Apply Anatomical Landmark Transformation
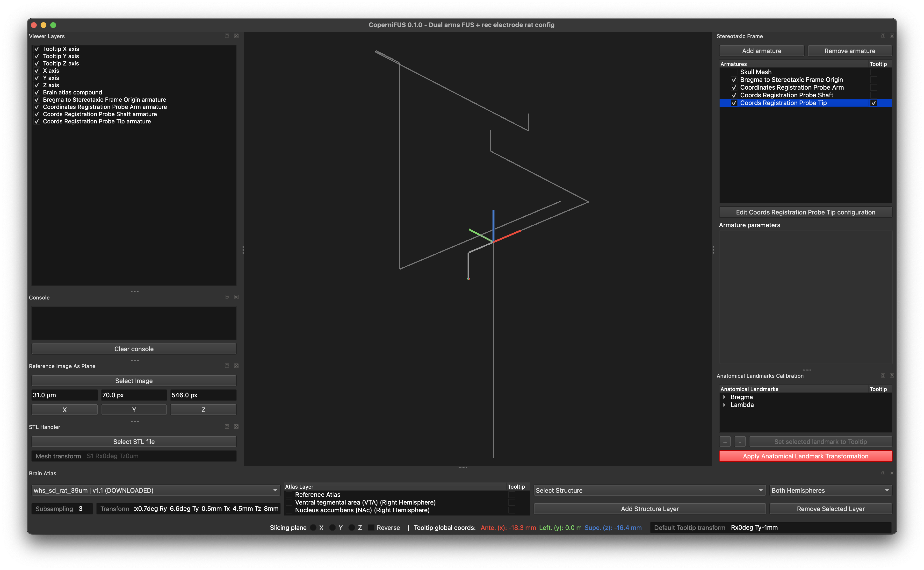Screen dimensions: 924x570 point(805,456)
